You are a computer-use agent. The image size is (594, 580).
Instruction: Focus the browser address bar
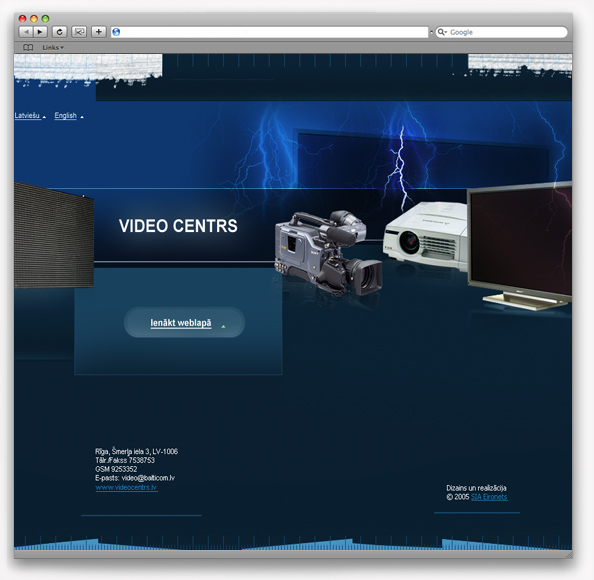(270, 32)
